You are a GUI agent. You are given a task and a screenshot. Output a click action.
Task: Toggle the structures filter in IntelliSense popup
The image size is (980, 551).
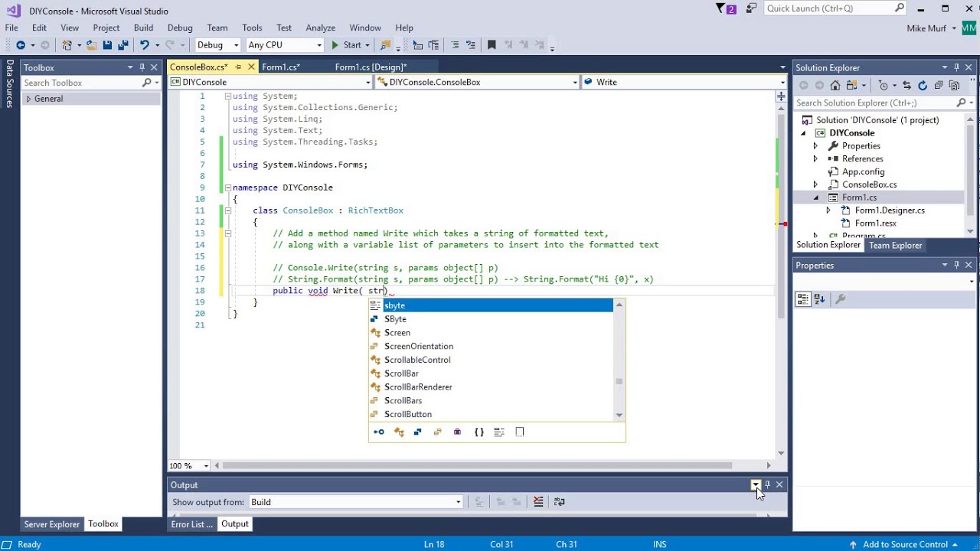coord(417,432)
